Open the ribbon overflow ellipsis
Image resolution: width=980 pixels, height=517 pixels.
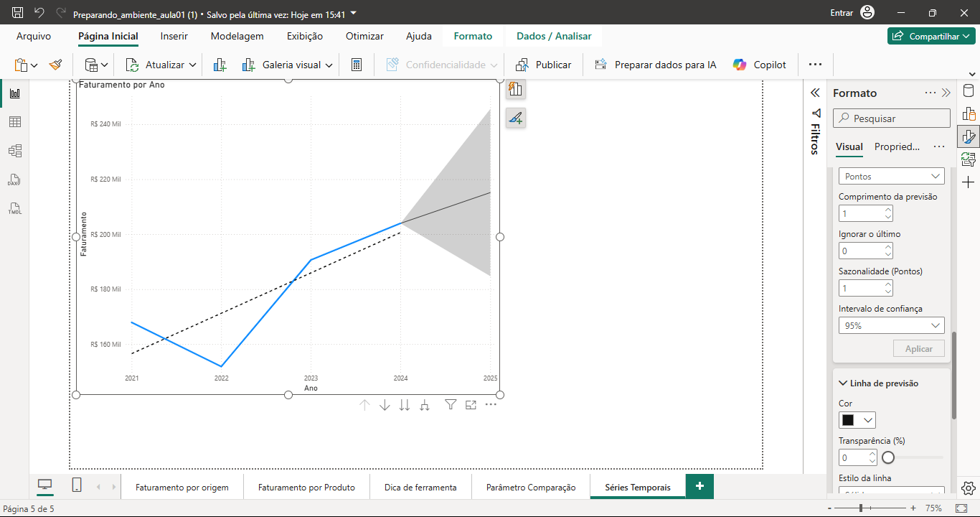tap(815, 65)
